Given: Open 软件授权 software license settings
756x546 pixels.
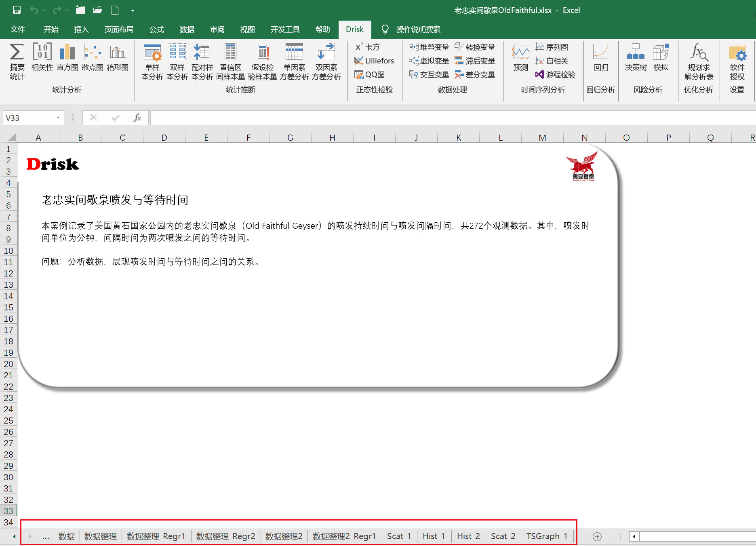Looking at the screenshot, I should click(x=737, y=62).
